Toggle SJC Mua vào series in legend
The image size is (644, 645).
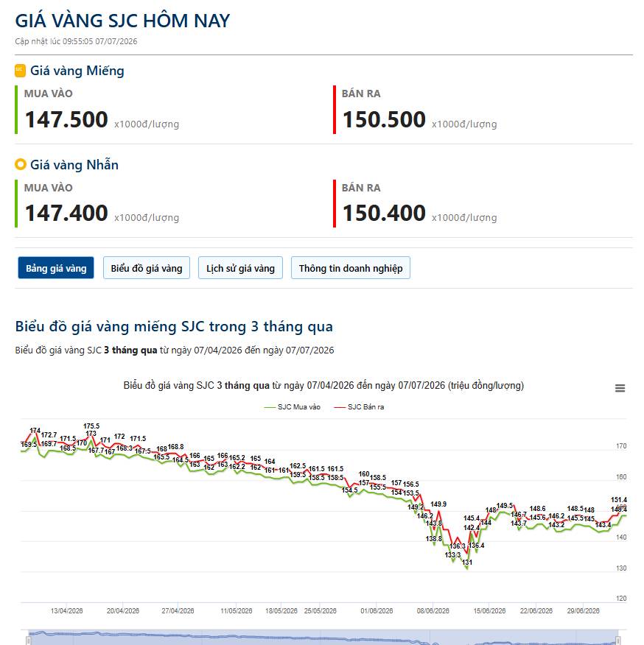tap(292, 407)
